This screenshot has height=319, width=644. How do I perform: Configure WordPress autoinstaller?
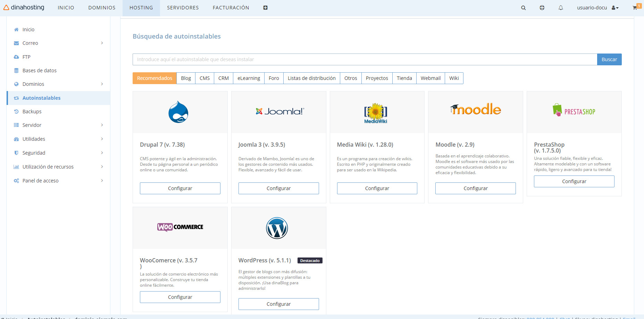(x=279, y=304)
